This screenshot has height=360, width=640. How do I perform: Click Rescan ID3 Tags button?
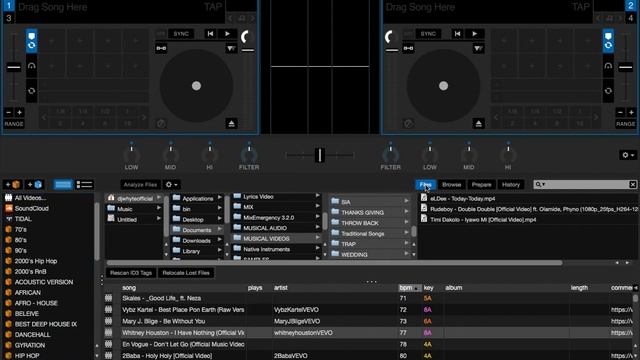tap(131, 273)
